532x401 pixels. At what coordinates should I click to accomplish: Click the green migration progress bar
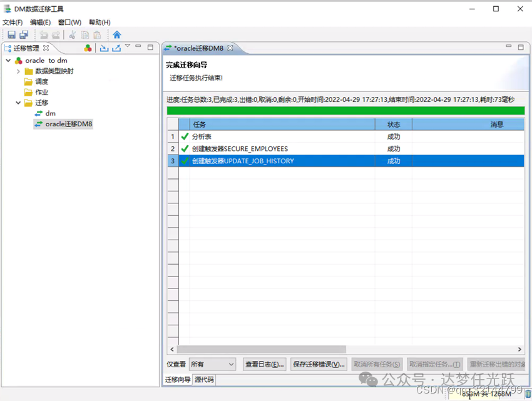(345, 111)
